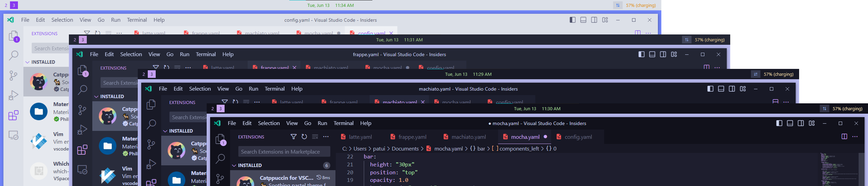The width and height of the screenshot is (868, 186).
Task: Open Help menu in light config.yaml window
Action: tap(159, 20)
